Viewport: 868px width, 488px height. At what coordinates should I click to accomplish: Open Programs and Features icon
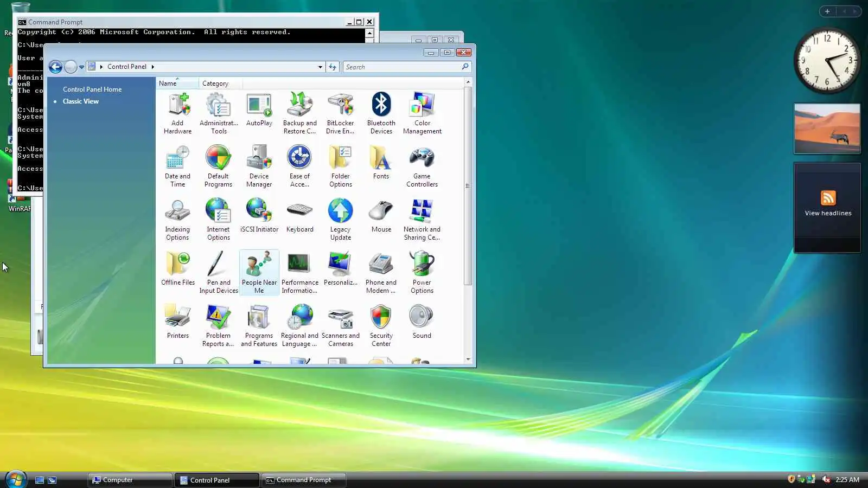[259, 326]
